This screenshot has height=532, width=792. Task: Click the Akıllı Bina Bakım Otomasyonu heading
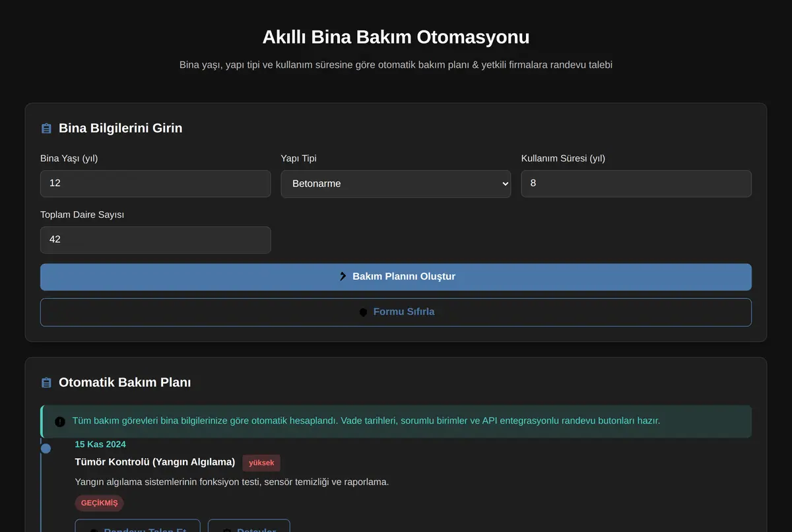[396, 37]
